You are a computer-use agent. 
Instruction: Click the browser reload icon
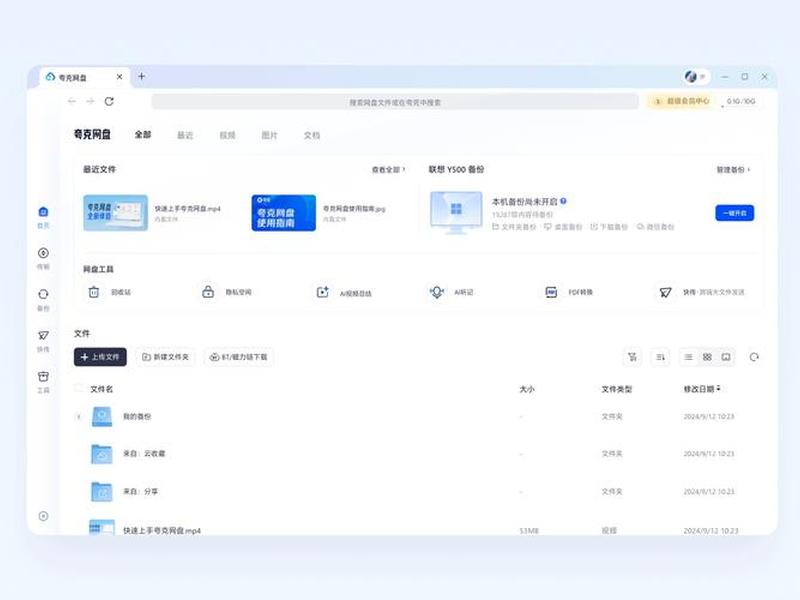point(109,102)
